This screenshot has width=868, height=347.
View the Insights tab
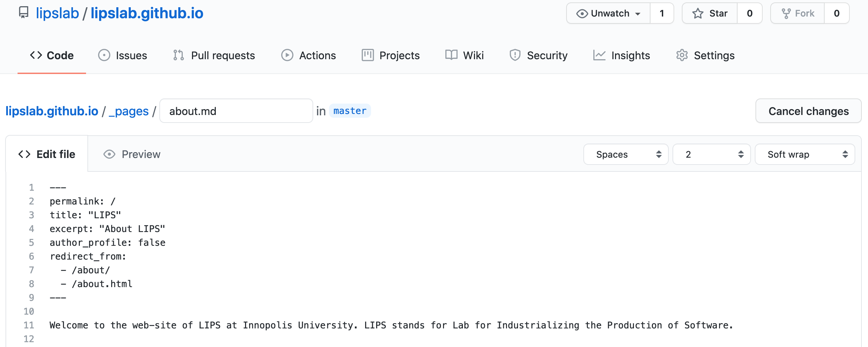[622, 55]
